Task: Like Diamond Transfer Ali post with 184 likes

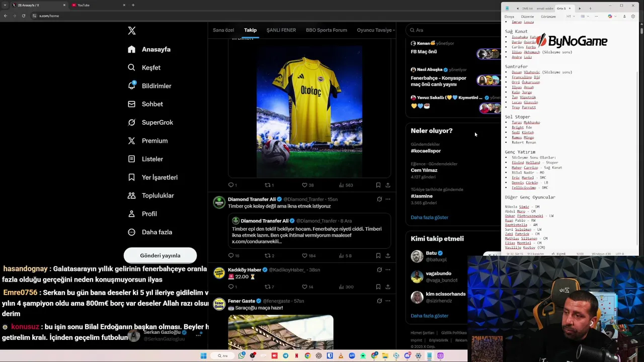Action: click(308, 255)
